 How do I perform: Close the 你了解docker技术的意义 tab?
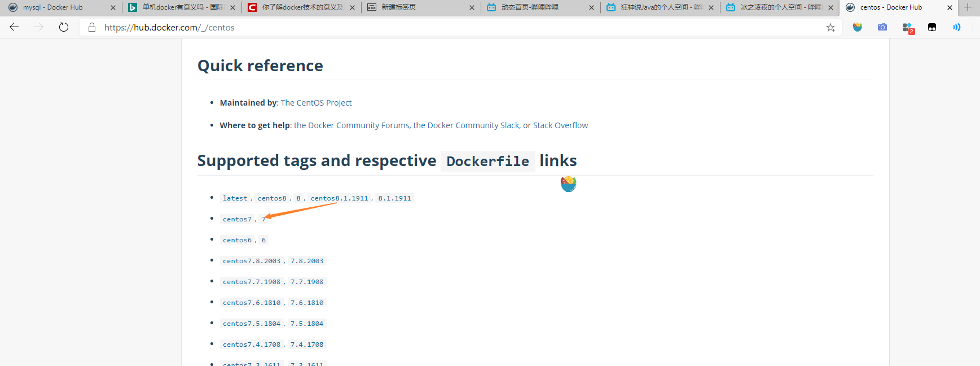pos(352,7)
